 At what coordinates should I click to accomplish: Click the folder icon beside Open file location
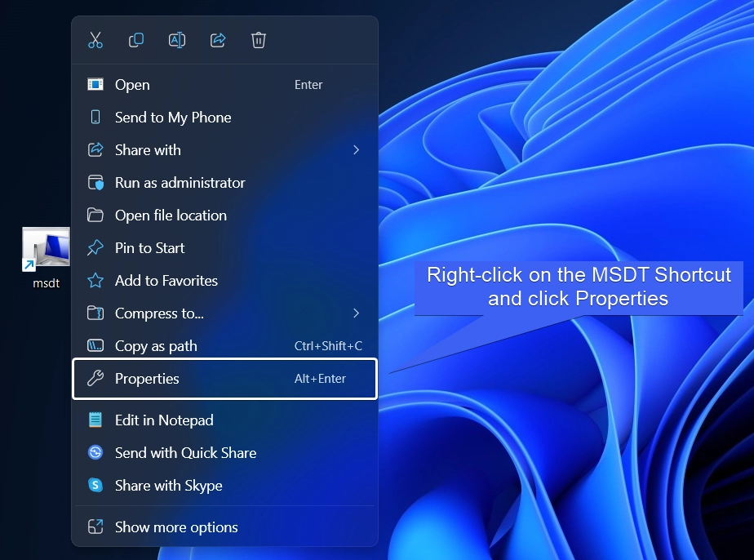pos(95,215)
